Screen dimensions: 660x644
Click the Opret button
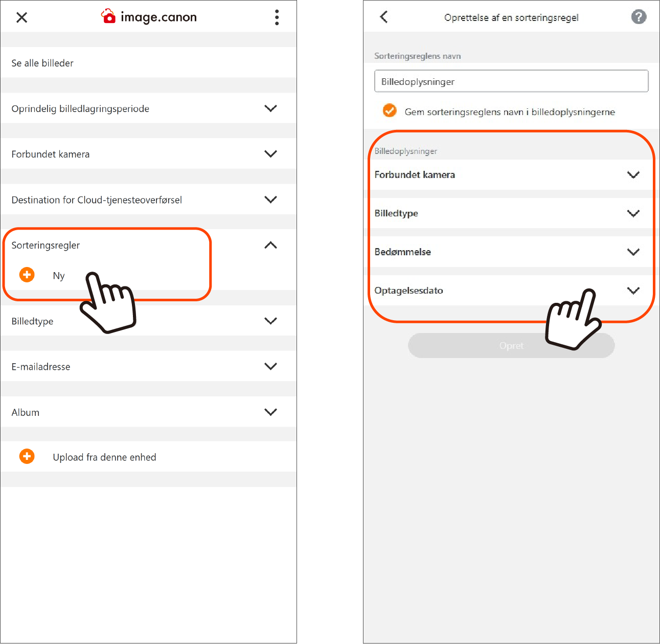coord(511,346)
